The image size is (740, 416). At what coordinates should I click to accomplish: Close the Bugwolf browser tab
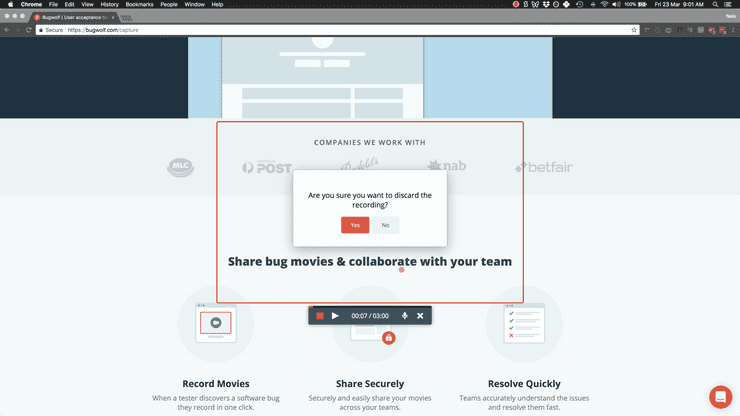113,17
